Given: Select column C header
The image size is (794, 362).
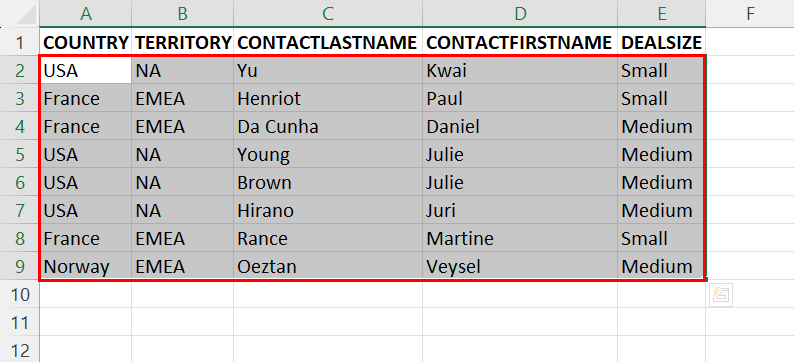Looking at the screenshot, I should 328,14.
